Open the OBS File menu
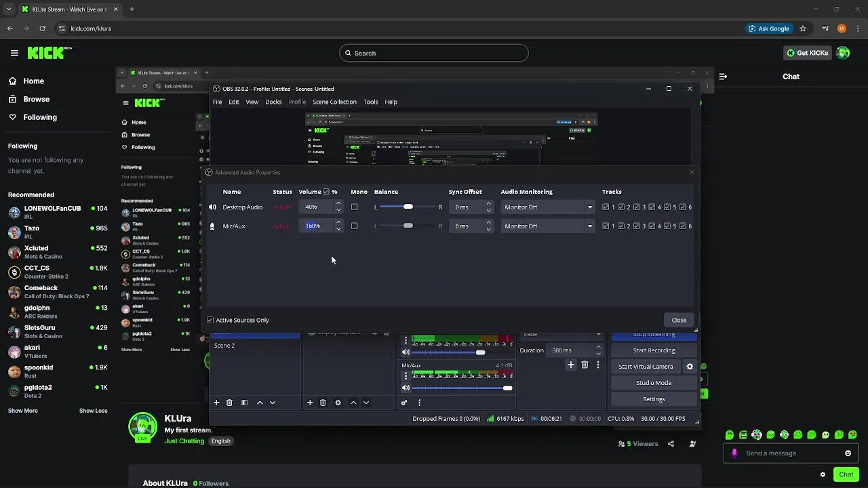The width and height of the screenshot is (868, 488). click(217, 102)
